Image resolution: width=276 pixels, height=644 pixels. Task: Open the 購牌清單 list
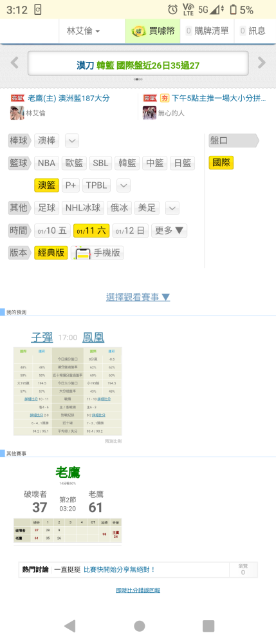pyautogui.click(x=207, y=31)
